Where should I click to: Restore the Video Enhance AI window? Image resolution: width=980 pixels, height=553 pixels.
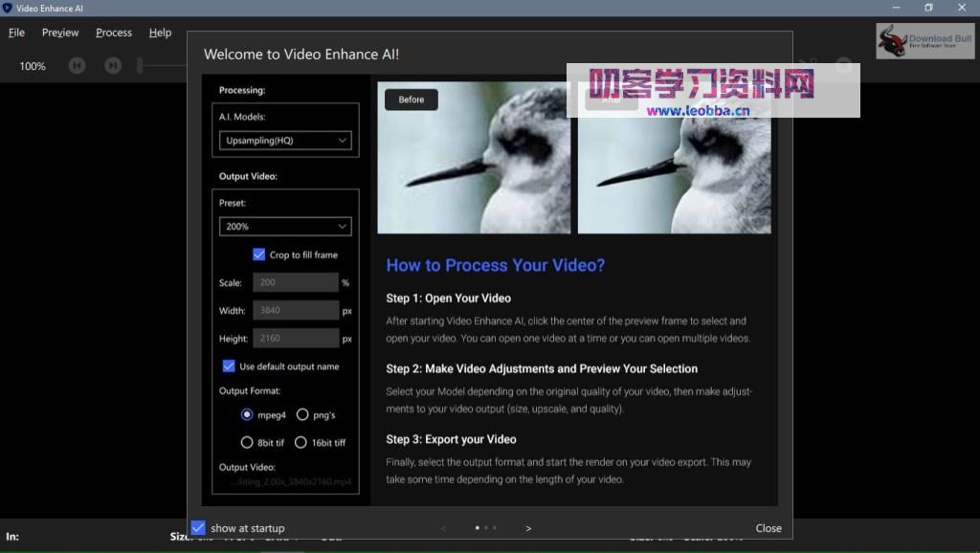click(x=928, y=8)
